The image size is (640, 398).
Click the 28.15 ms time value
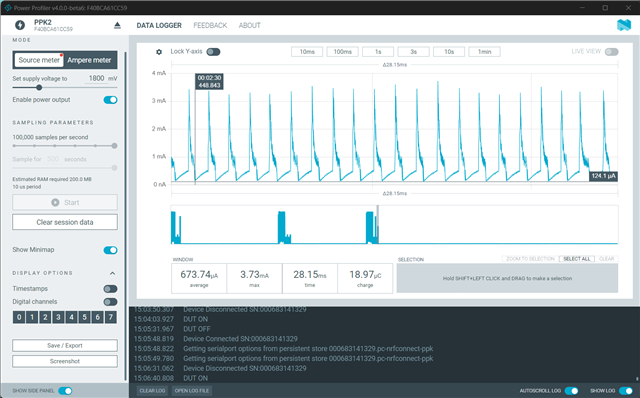point(310,275)
